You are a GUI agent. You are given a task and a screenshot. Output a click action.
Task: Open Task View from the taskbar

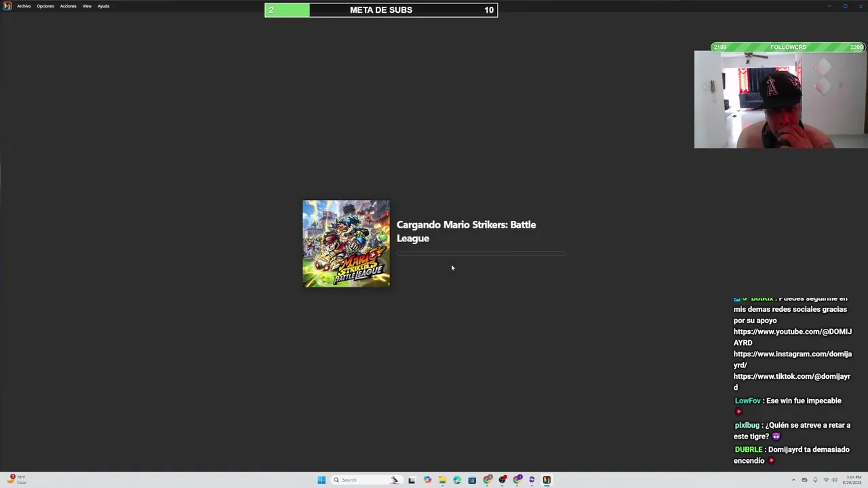[x=412, y=480]
